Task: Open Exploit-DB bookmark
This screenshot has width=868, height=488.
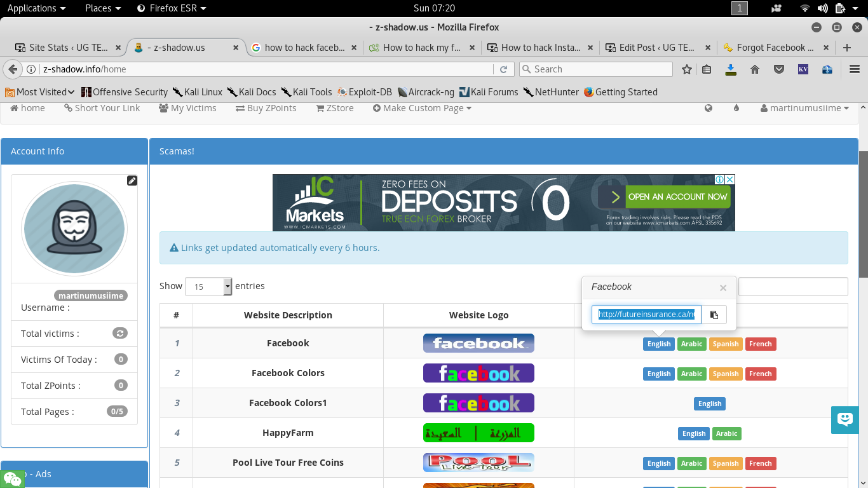Action: [365, 92]
